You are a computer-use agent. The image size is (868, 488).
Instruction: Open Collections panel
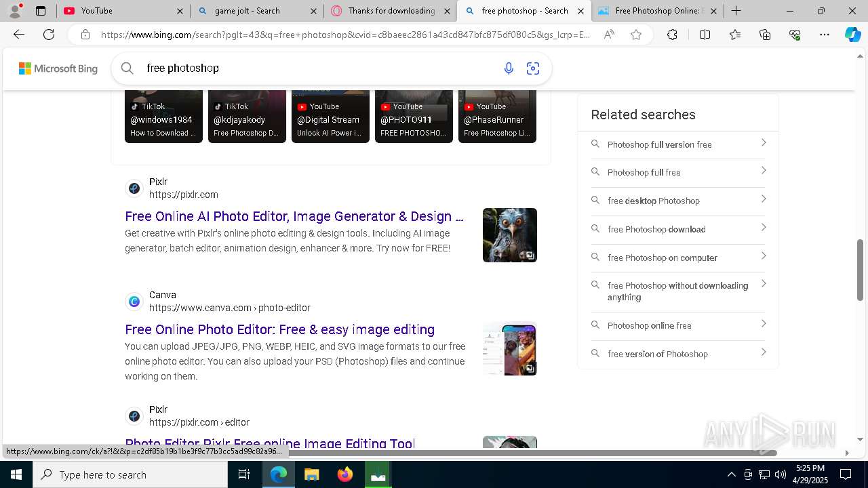tap(765, 35)
